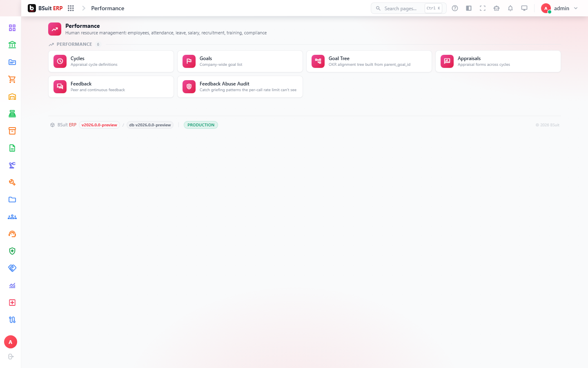Open the apps grid launcher menu
Screen dimensions: 588x368
point(71,8)
